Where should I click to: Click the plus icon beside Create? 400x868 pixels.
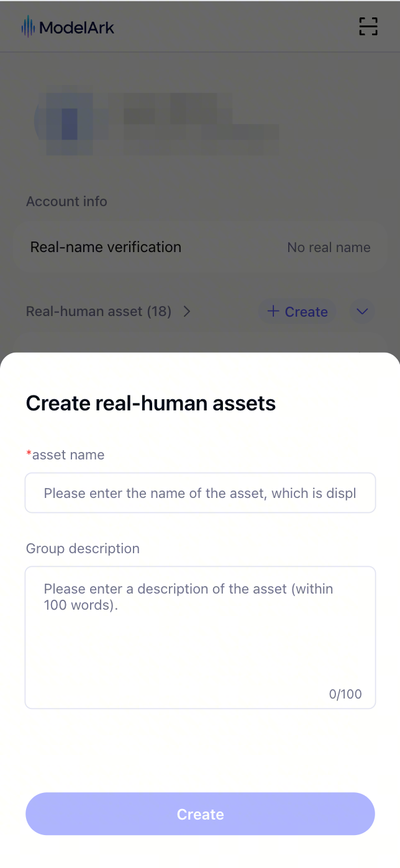273,312
